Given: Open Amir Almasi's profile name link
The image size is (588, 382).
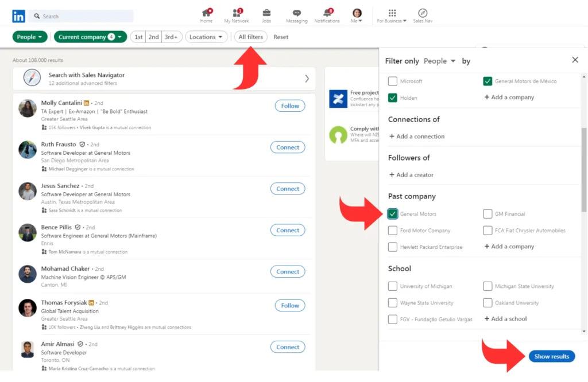Looking at the screenshot, I should (57, 344).
